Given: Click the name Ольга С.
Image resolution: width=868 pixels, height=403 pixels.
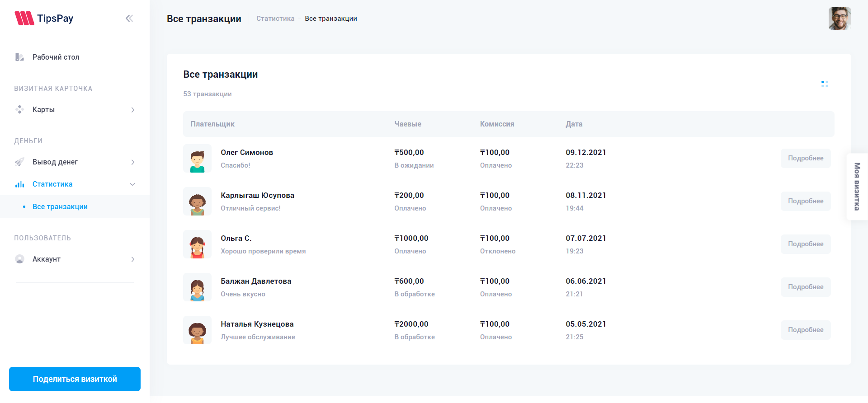Looking at the screenshot, I should (x=236, y=238).
